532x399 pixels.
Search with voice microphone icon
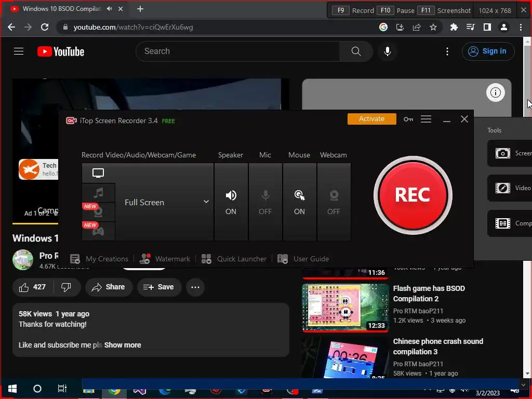click(x=388, y=51)
